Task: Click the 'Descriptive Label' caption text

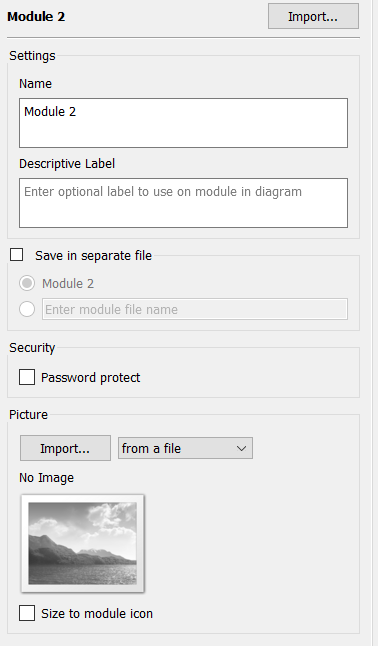Action: tap(67, 164)
